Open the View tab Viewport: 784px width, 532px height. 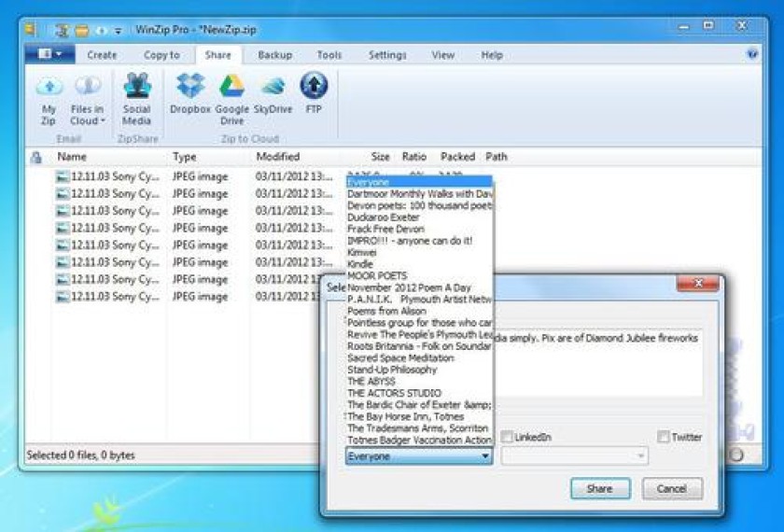point(443,55)
